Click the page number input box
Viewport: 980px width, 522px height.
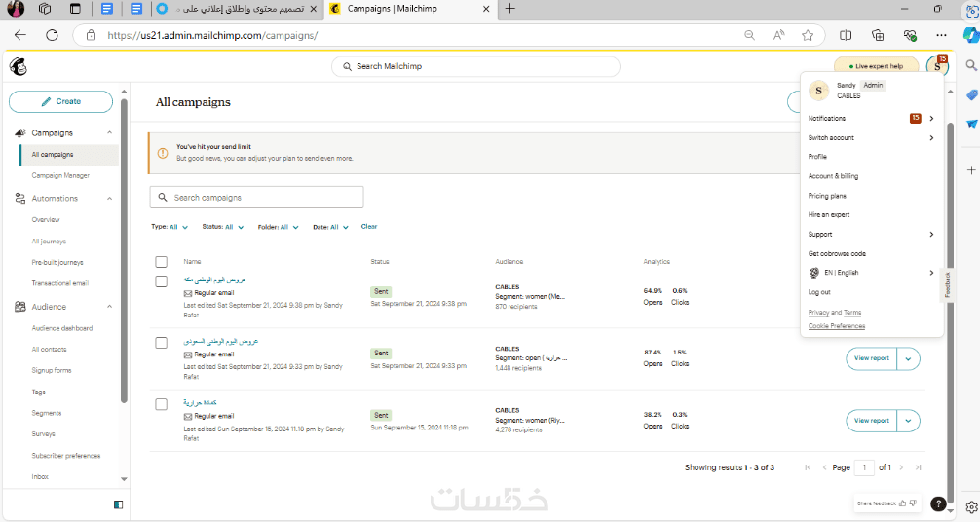(864, 467)
